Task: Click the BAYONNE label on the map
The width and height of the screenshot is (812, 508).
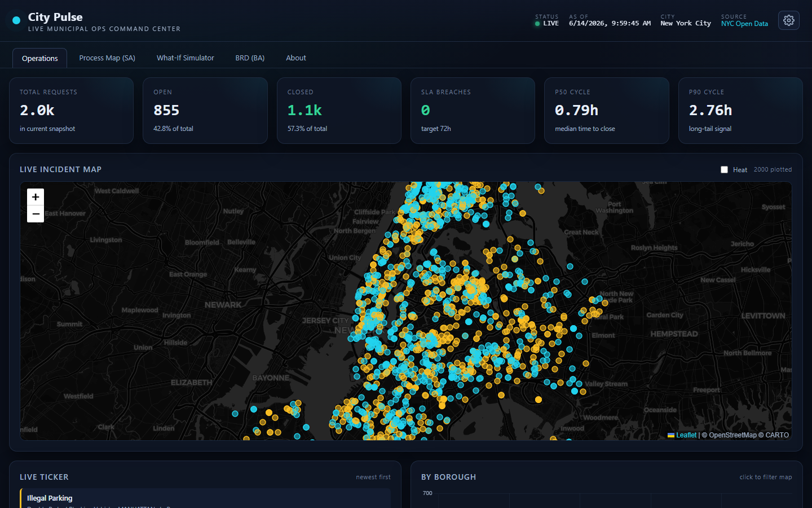Action: click(x=271, y=378)
